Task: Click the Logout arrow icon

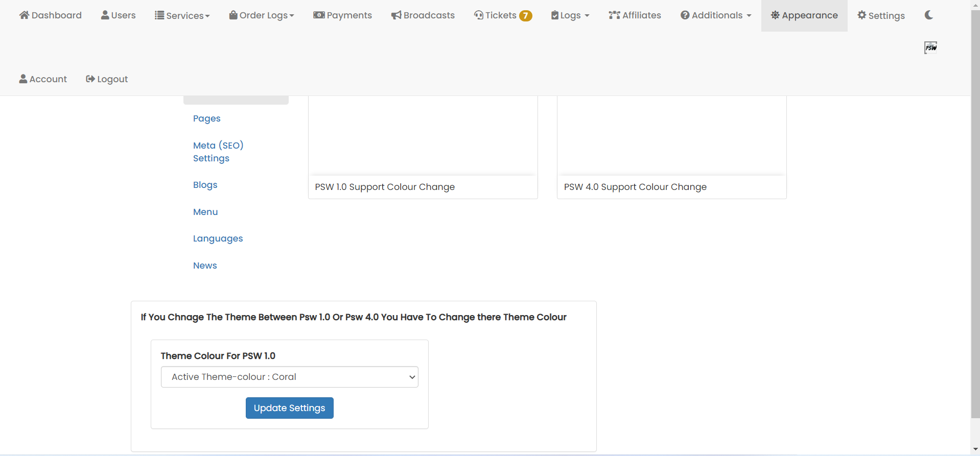Action: click(90, 79)
